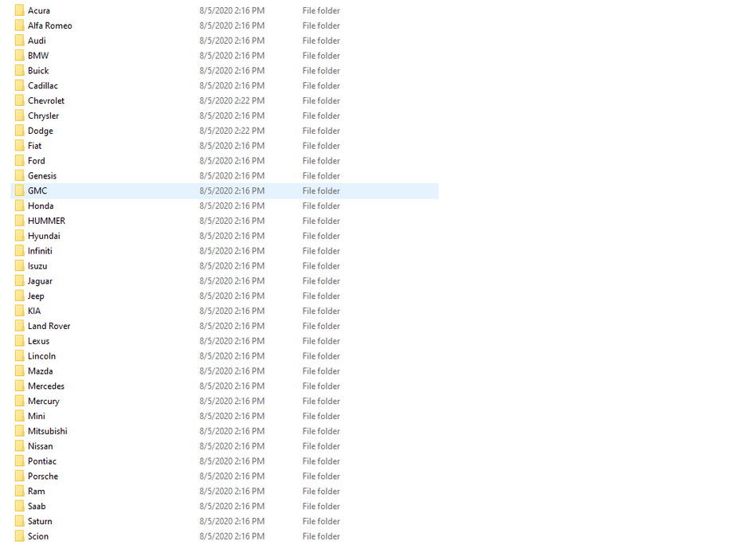This screenshot has width=756, height=545.
Task: Click Chevrolet's 2:22 PM modified date
Action: (x=232, y=100)
